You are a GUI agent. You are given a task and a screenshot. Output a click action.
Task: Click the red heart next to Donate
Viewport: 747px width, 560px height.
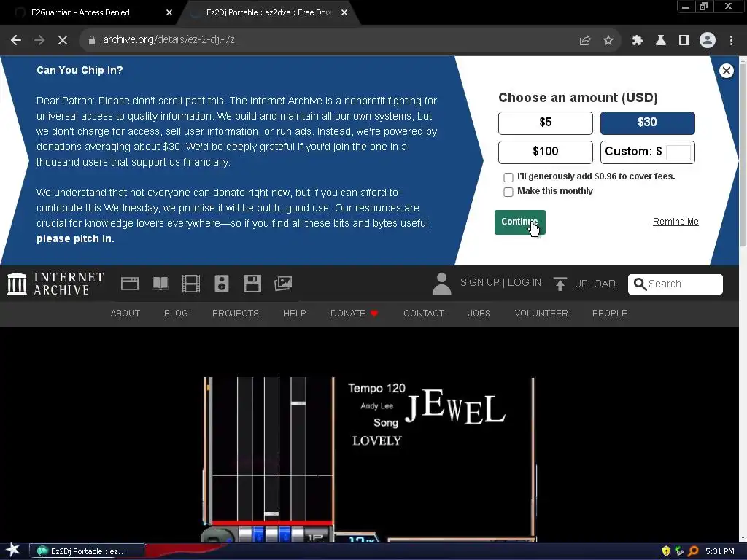[374, 314]
